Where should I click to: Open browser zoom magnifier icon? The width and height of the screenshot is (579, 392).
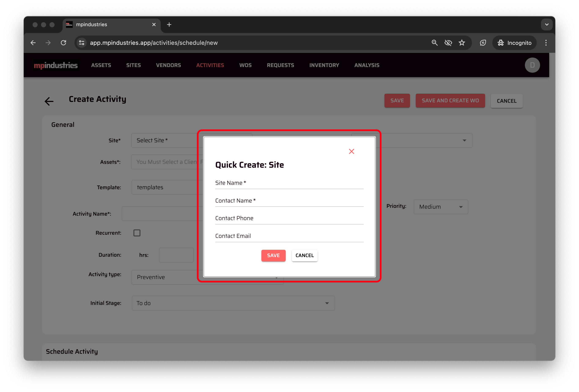click(x=435, y=43)
